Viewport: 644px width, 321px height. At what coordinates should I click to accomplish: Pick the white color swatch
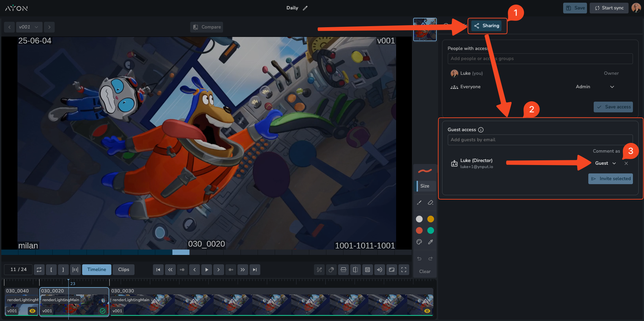pyautogui.click(x=419, y=219)
